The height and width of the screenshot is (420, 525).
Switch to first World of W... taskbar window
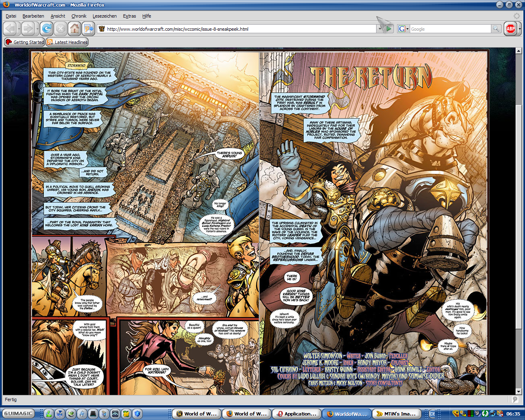pyautogui.click(x=196, y=413)
